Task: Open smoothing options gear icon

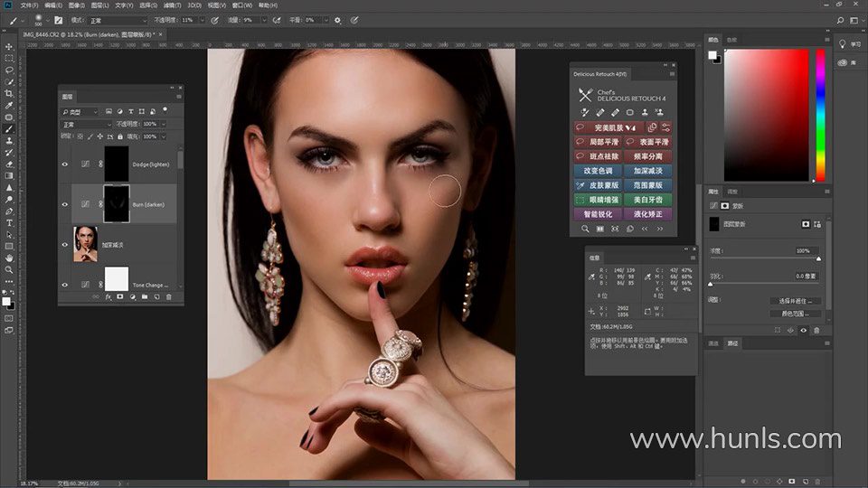Action: [x=337, y=21]
